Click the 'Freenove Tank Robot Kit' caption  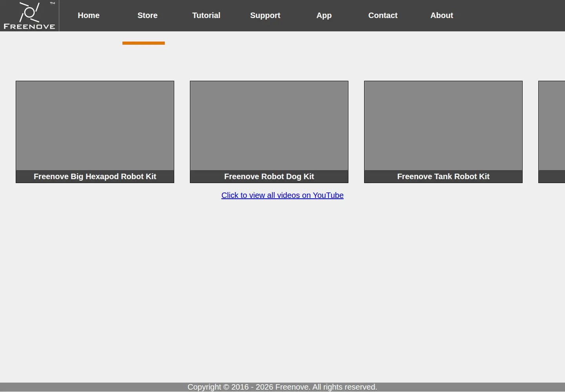point(443,176)
